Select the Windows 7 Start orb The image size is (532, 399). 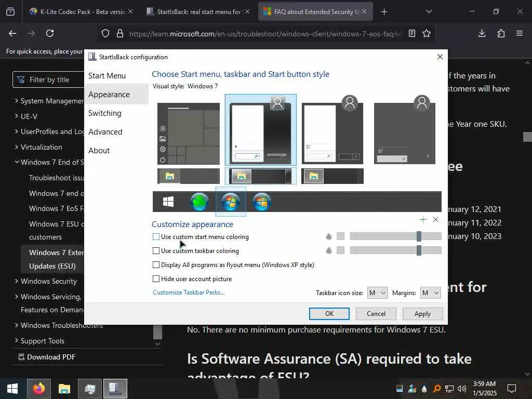pyautogui.click(x=231, y=202)
